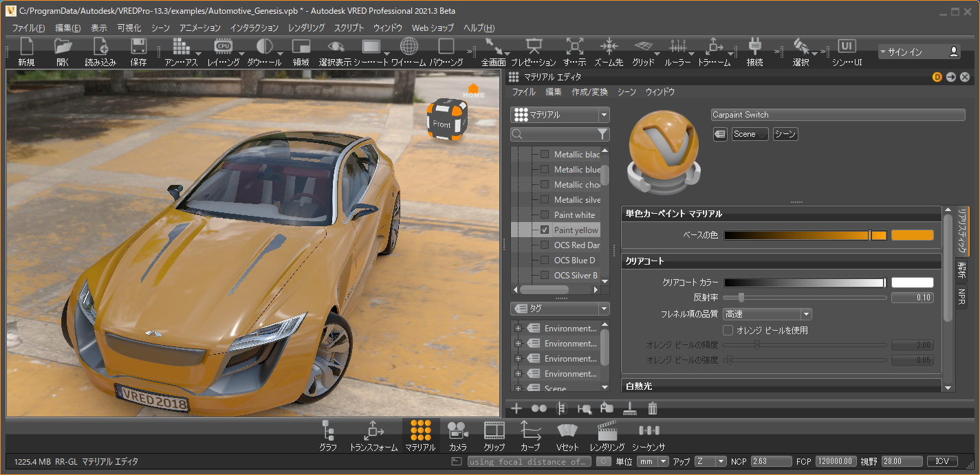Check the Paint white material checkbox

coord(545,215)
